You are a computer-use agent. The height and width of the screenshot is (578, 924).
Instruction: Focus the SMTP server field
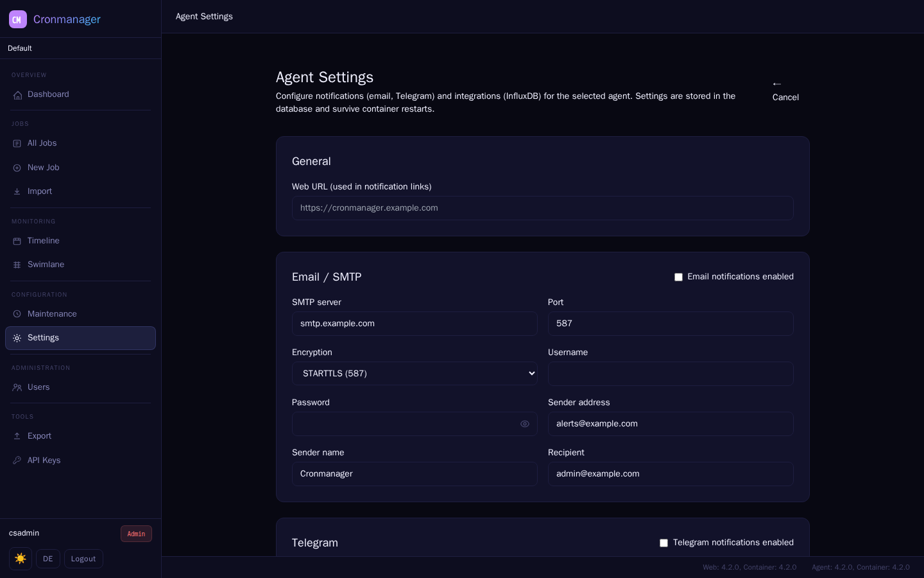pyautogui.click(x=415, y=324)
